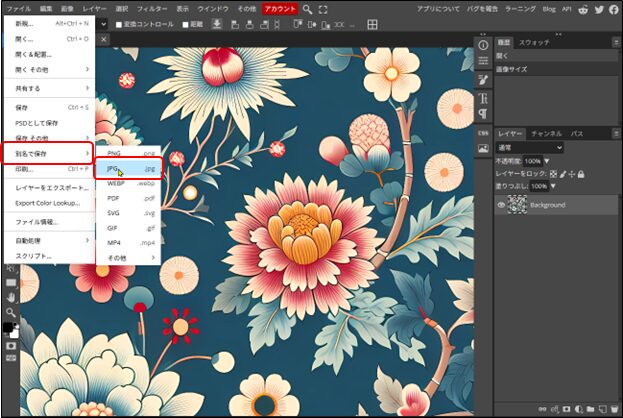Add an adjustment layer via half-circle icon

(x=578, y=409)
